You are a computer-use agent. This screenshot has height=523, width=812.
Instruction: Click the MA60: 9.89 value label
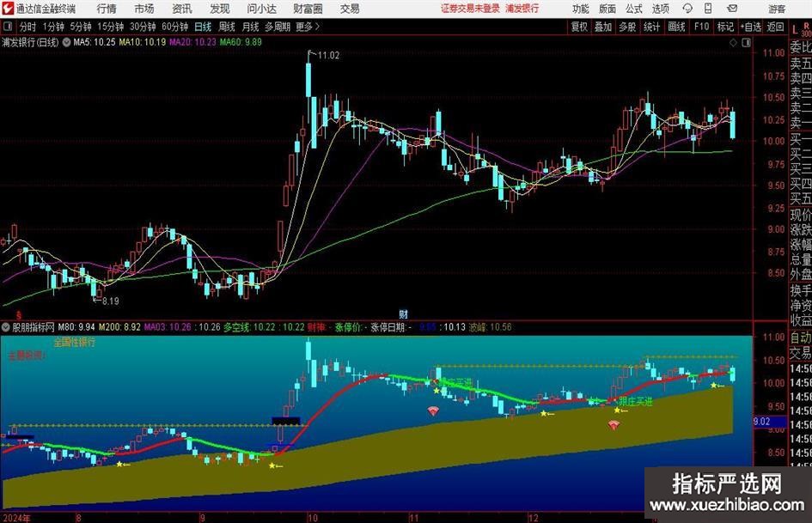(241, 42)
